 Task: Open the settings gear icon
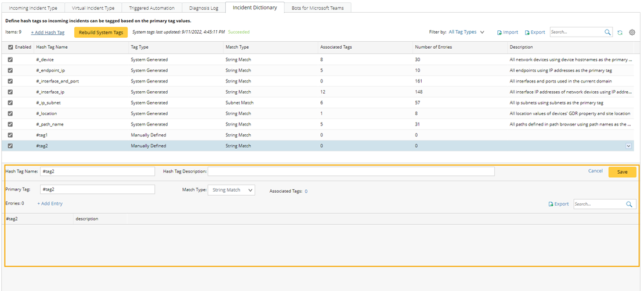click(x=632, y=33)
